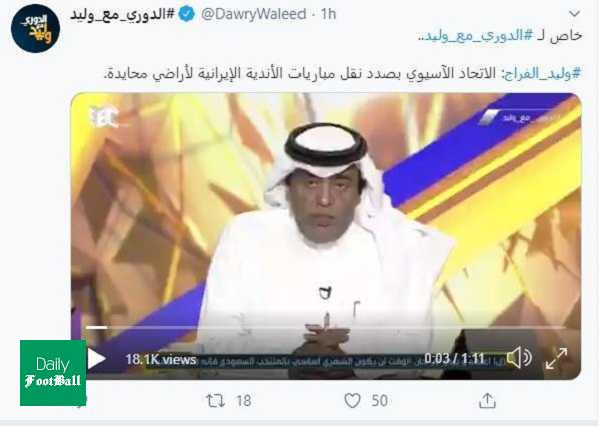Click the 0:03 / 1:11 time display

click(454, 359)
